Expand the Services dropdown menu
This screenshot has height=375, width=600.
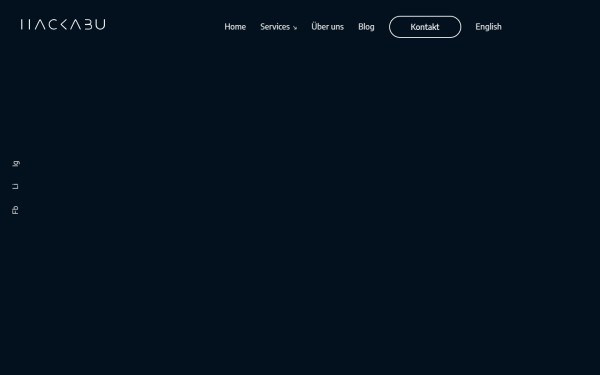pyautogui.click(x=279, y=27)
